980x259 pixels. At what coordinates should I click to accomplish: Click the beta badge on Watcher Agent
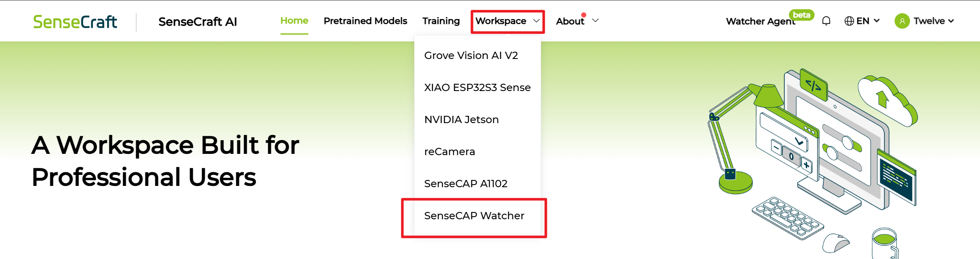pyautogui.click(x=801, y=15)
